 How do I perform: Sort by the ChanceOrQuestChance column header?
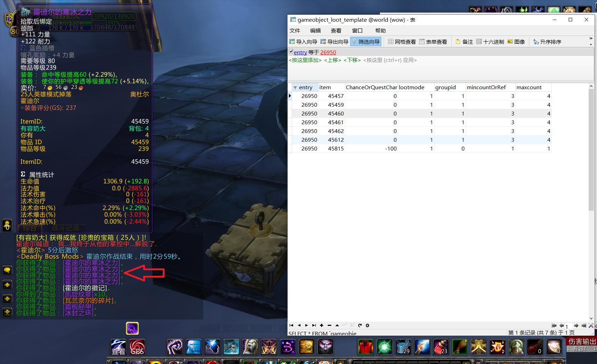371,87
